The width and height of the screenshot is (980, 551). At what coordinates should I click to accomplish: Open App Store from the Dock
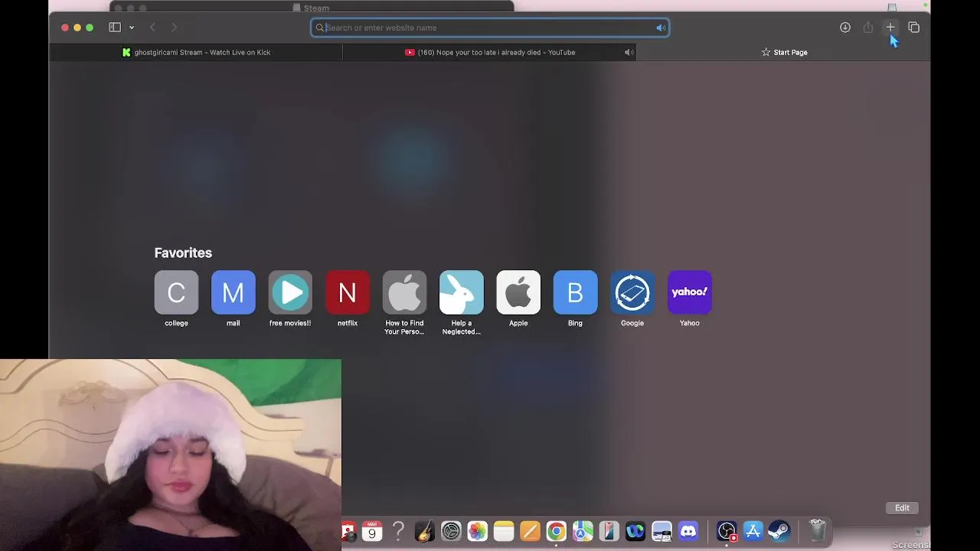coord(753,530)
